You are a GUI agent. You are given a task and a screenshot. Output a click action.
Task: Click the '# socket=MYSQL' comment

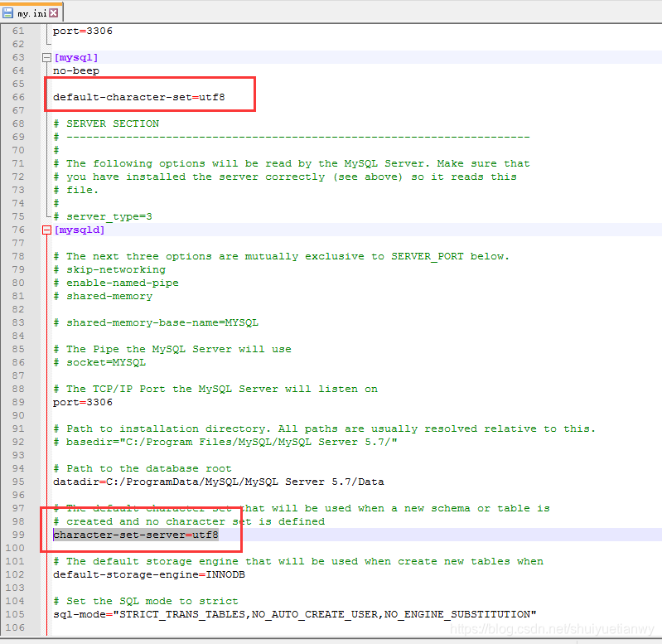click(99, 362)
